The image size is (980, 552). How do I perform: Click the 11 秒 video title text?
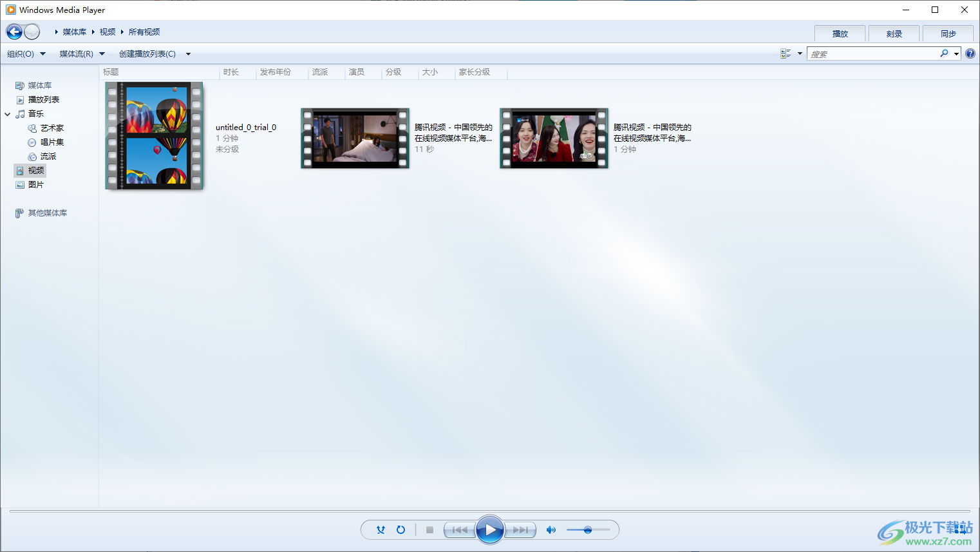pyautogui.click(x=453, y=133)
